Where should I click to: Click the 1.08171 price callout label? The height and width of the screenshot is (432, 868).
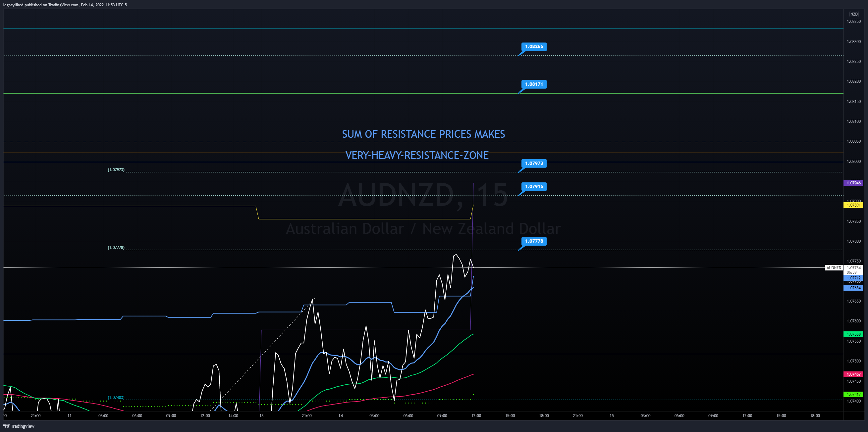(534, 84)
